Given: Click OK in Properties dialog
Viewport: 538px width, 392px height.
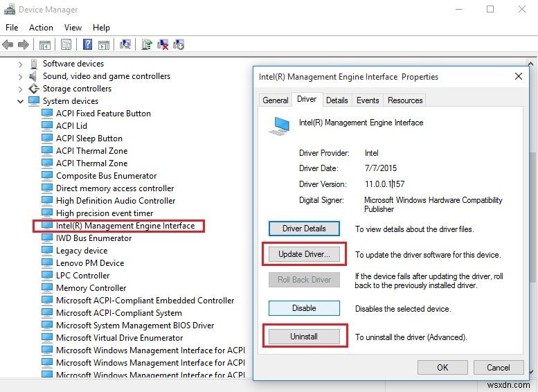Looking at the screenshot, I should [x=442, y=368].
